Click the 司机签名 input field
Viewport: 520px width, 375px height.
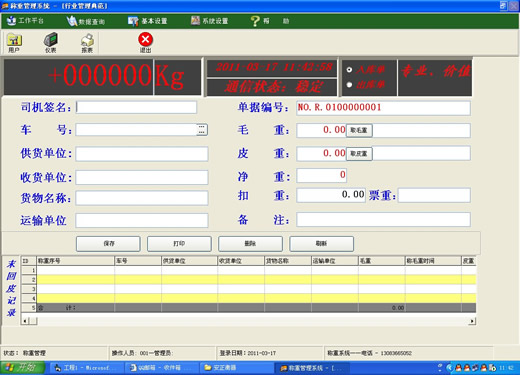tap(136, 107)
